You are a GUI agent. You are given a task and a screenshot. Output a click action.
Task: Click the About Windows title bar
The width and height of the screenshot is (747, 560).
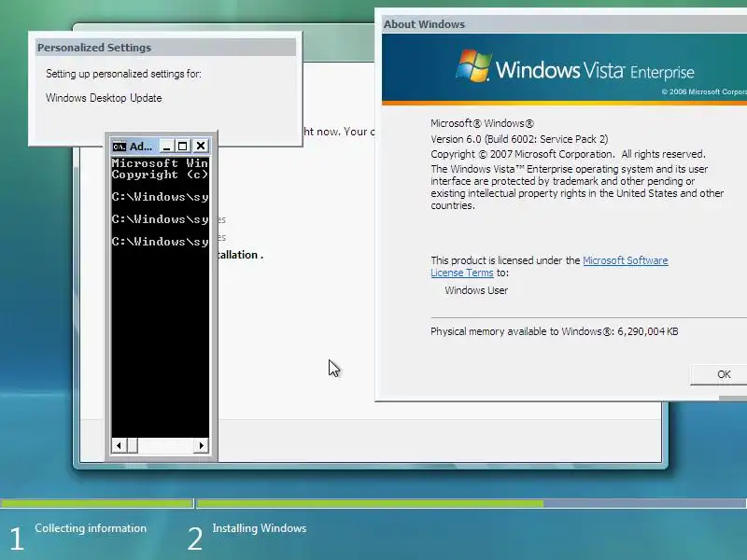tap(564, 24)
